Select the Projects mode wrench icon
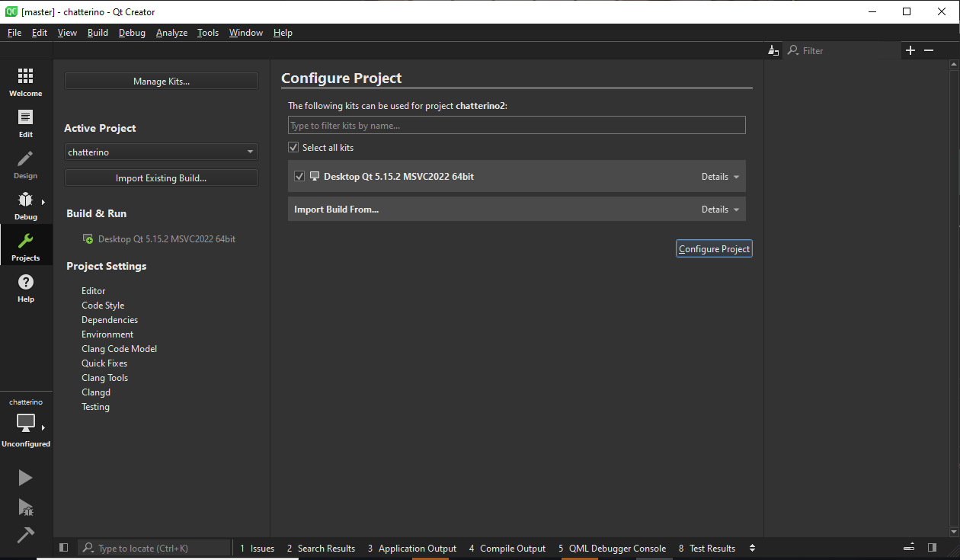The width and height of the screenshot is (960, 560). 26,242
